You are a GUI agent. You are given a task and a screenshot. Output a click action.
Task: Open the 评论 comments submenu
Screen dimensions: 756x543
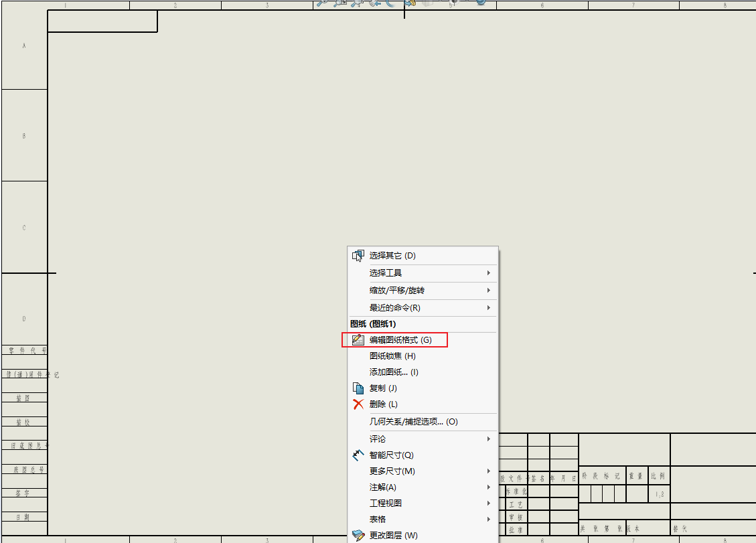[x=422, y=439]
